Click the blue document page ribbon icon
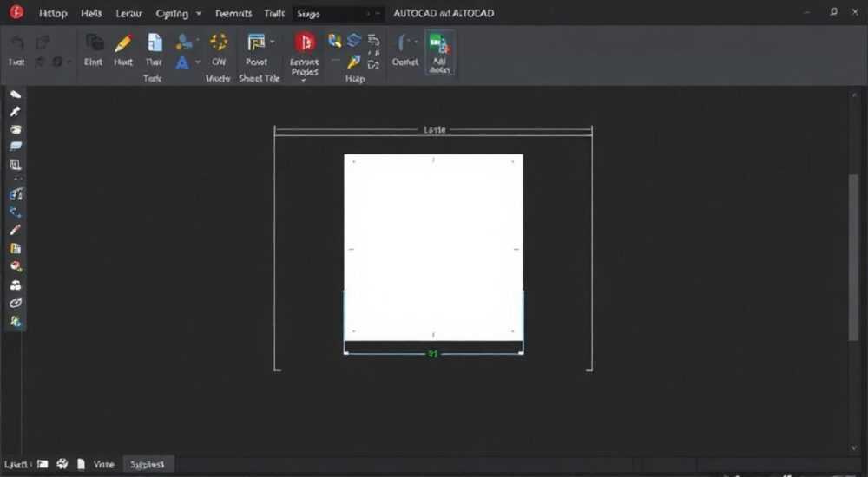Viewport: 868px width, 477px height. pos(155,42)
